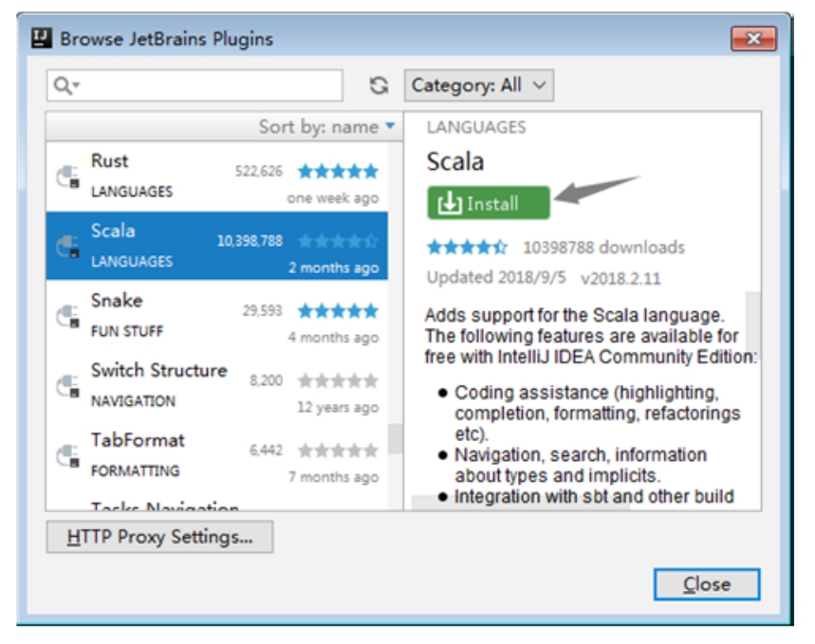Click the TabFormat plugin icon
Screen dimensions: 815x644
point(67,455)
